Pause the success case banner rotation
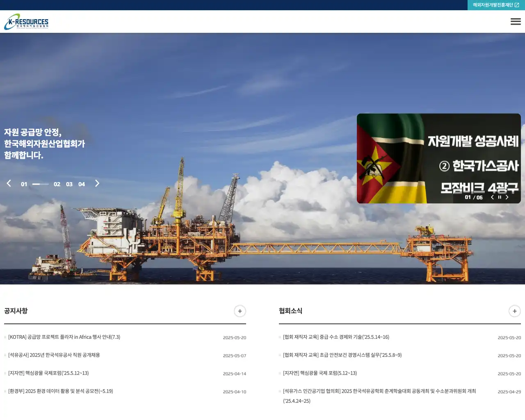The height and width of the screenshot is (420, 525). (500, 197)
